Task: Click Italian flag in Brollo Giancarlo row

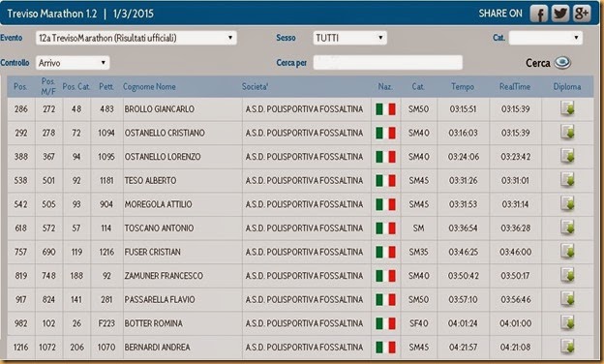Action: coord(385,109)
